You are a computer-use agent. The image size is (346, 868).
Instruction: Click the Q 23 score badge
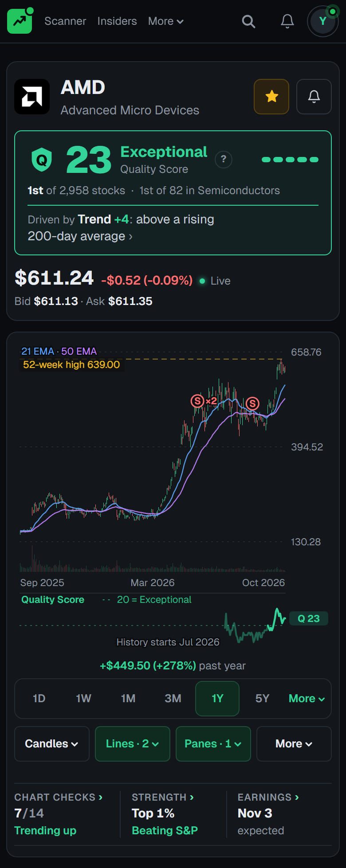coord(309,618)
